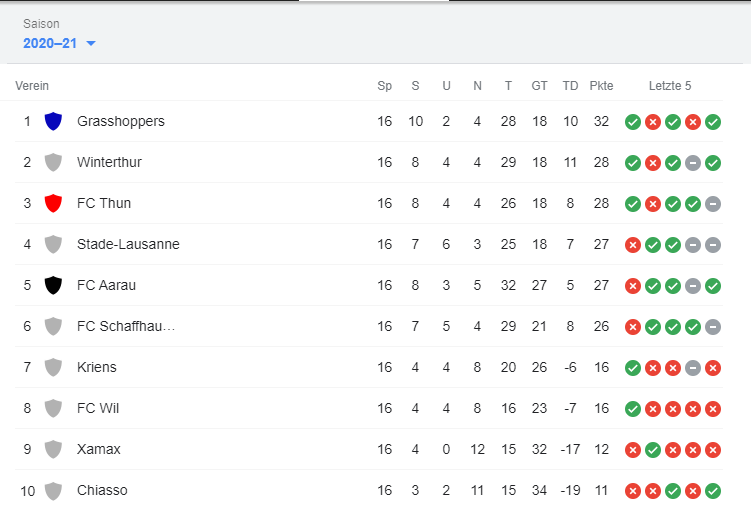Open the Stade-Lausanne team link
The width and height of the screenshot is (751, 526).
128,244
